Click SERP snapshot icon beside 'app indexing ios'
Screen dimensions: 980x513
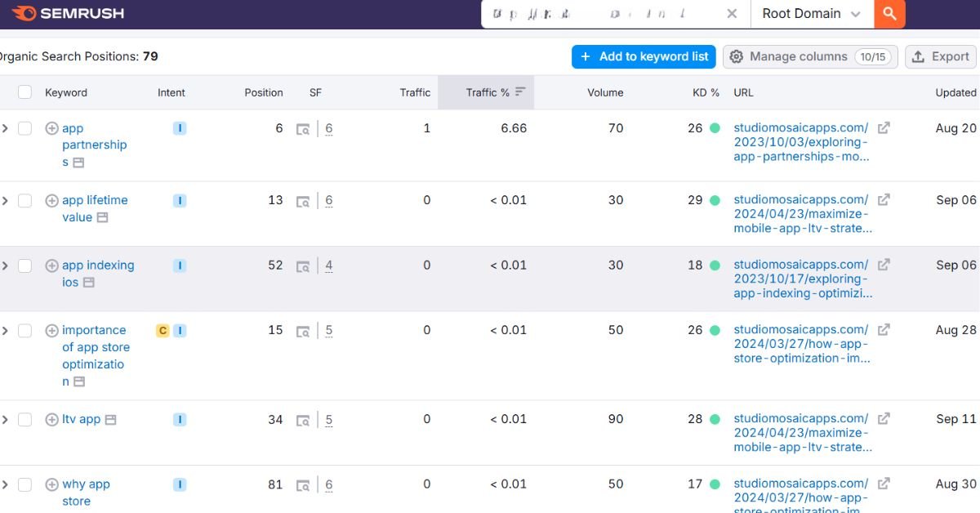(x=88, y=283)
